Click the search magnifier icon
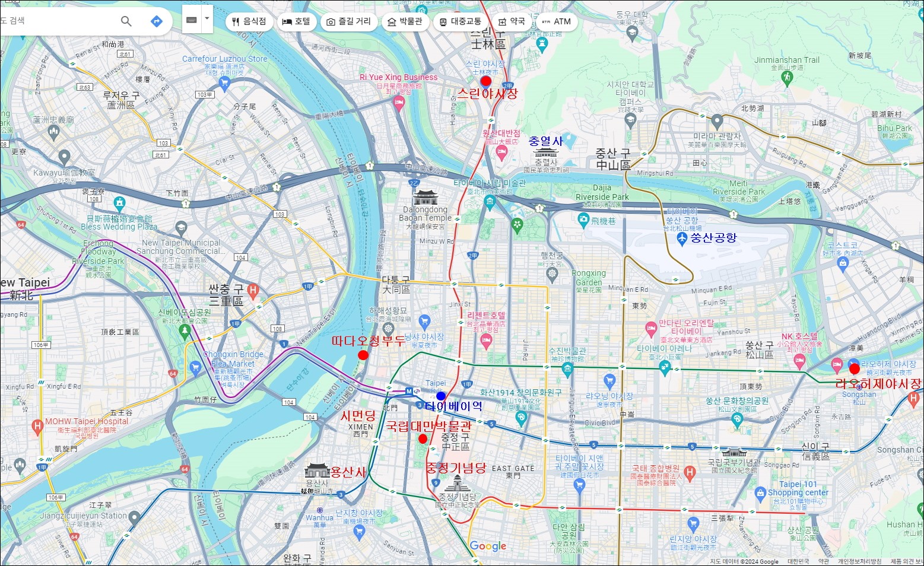 pyautogui.click(x=126, y=21)
